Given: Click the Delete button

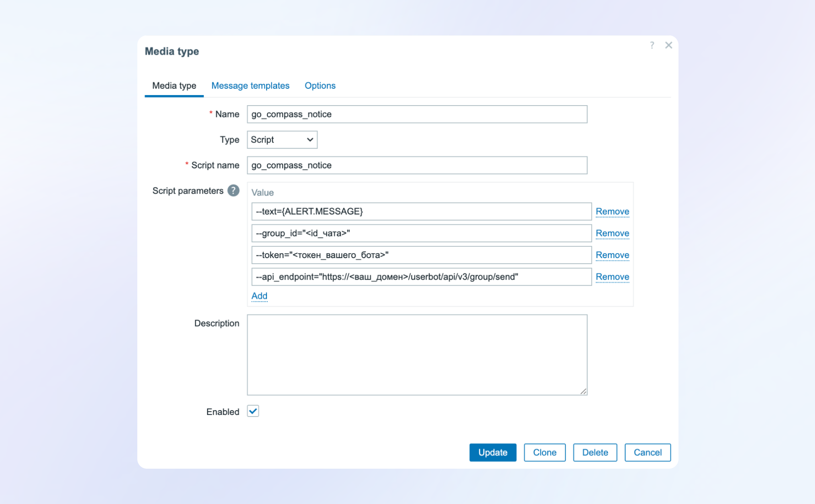Looking at the screenshot, I should pyautogui.click(x=595, y=452).
